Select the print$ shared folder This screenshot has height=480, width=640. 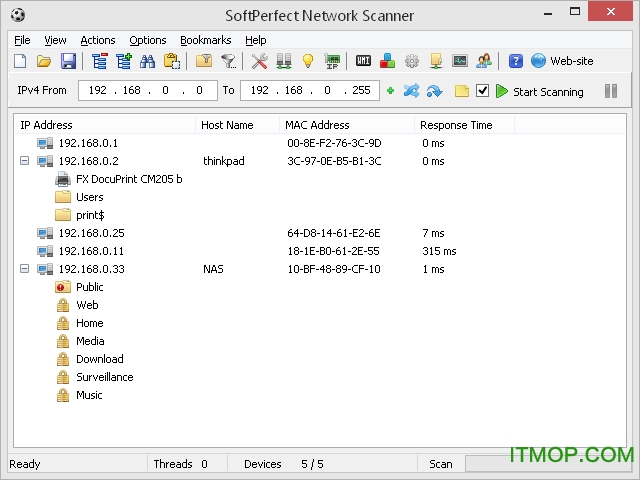(80, 215)
